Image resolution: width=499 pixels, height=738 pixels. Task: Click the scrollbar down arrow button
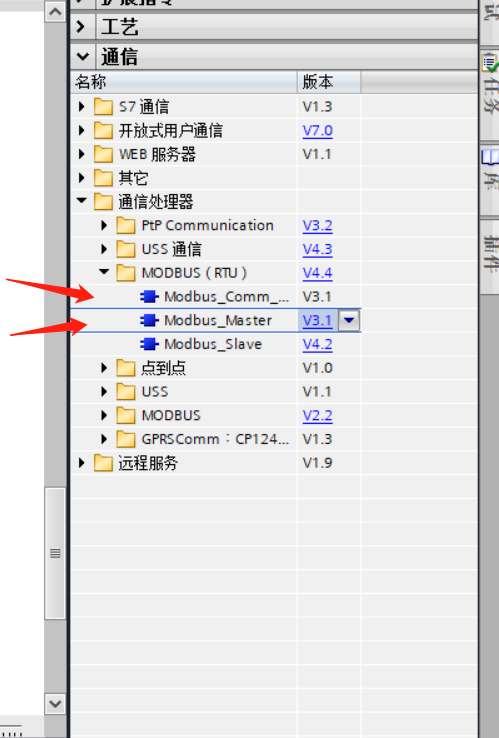point(55,704)
